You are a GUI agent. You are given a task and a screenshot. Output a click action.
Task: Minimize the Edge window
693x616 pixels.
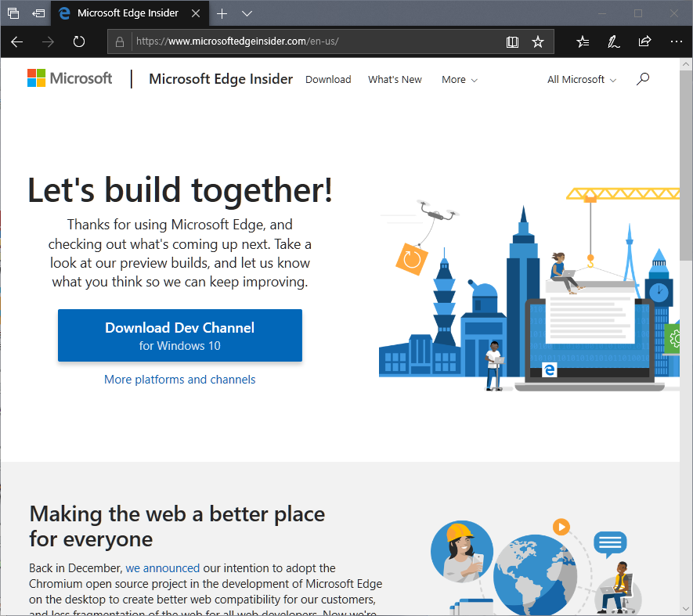(602, 13)
